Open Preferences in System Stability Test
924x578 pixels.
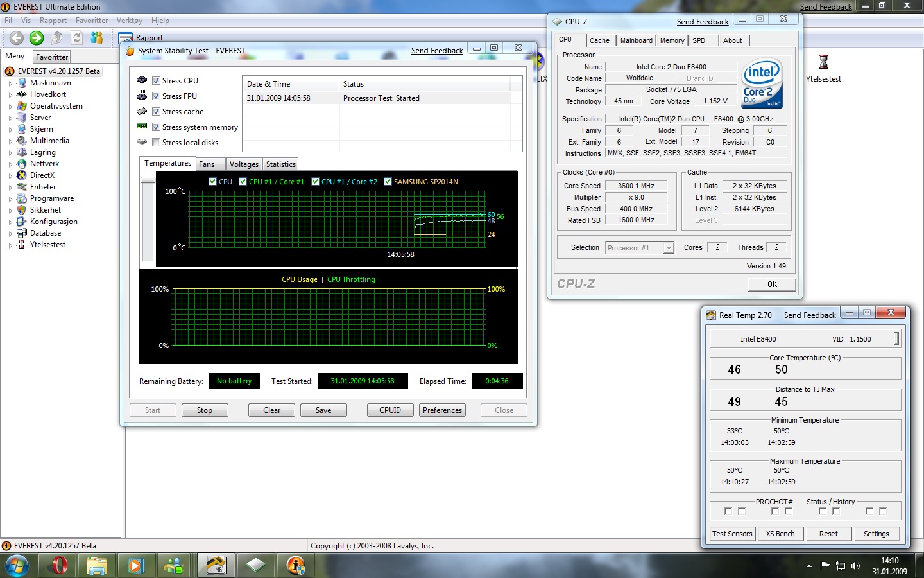pos(443,410)
